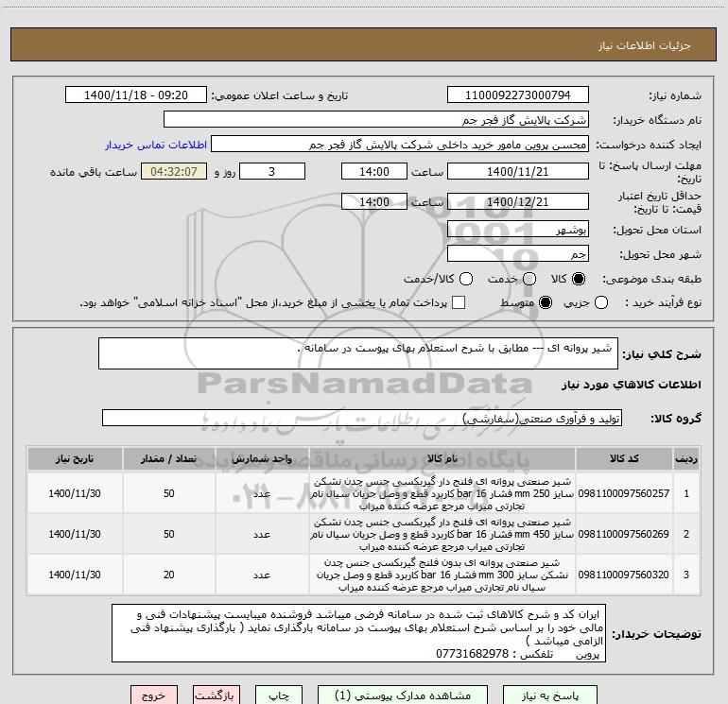The image size is (728, 704).
Task: Open the اطلاعات تماس خریدار link
Action: 156,145
